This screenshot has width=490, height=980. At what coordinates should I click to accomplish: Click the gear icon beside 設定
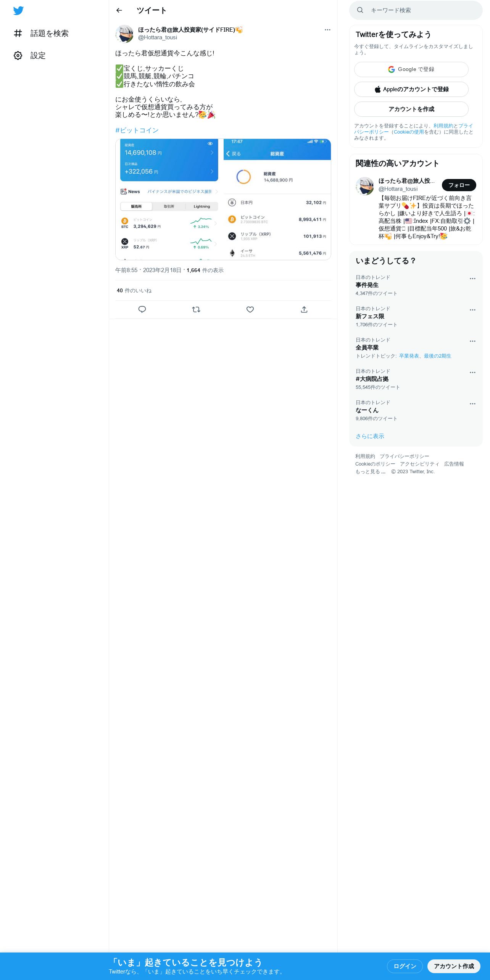coord(18,56)
